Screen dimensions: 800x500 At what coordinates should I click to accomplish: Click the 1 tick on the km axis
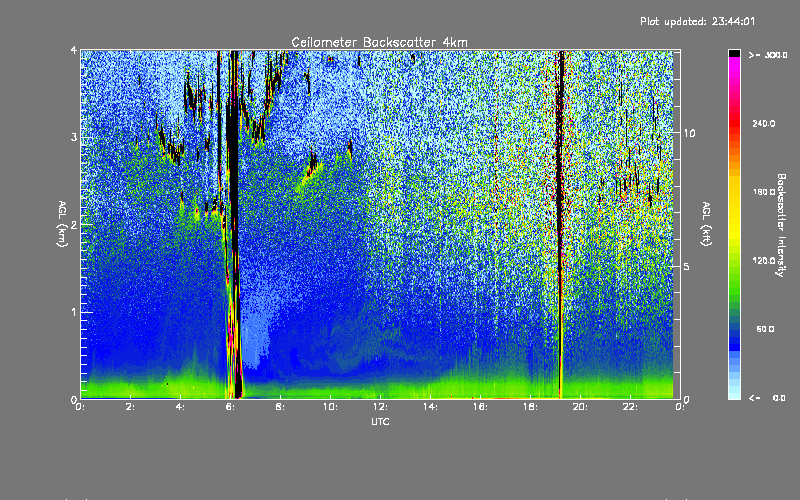74,312
